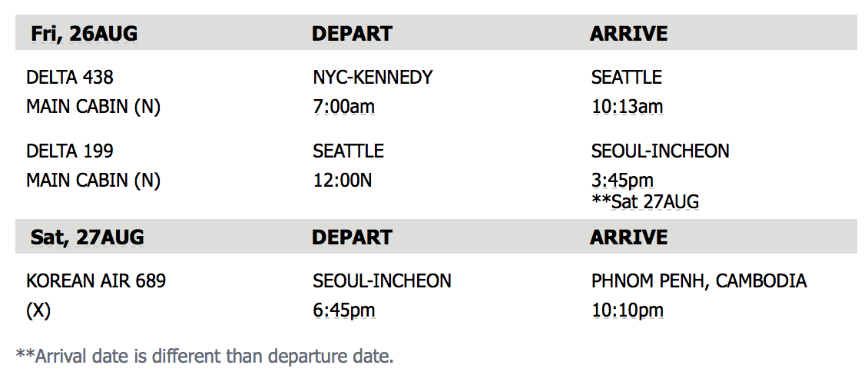Click the DELTA 199 flight number
The width and height of the screenshot is (868, 375).
click(x=70, y=151)
